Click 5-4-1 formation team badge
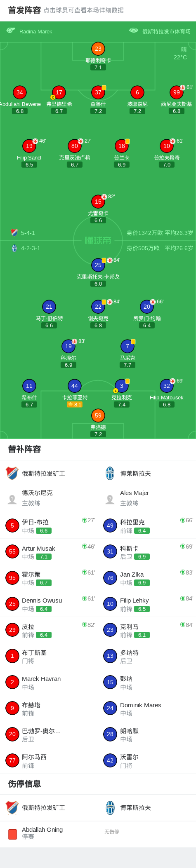The width and height of the screenshot is (196, 868). pyautogui.click(x=14, y=232)
